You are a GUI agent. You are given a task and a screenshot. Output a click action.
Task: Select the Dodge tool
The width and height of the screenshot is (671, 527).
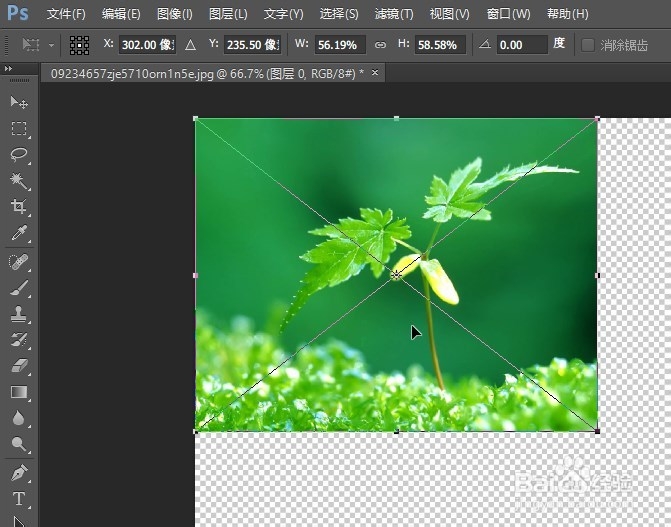(18, 444)
